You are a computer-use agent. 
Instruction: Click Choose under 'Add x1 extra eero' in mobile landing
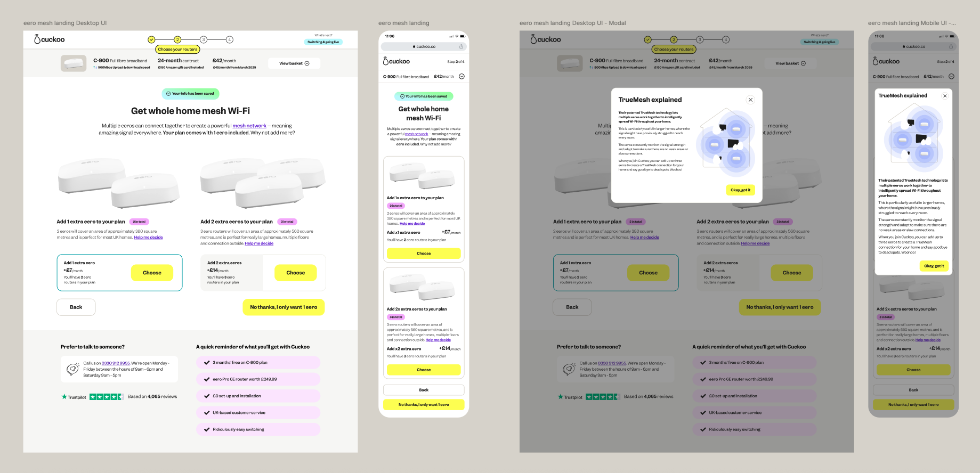(x=424, y=254)
